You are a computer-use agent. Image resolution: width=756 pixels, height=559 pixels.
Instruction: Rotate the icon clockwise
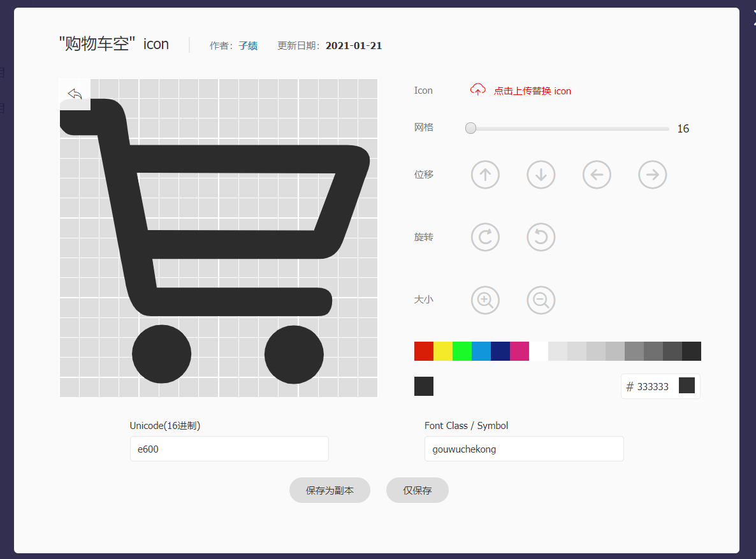tap(485, 237)
